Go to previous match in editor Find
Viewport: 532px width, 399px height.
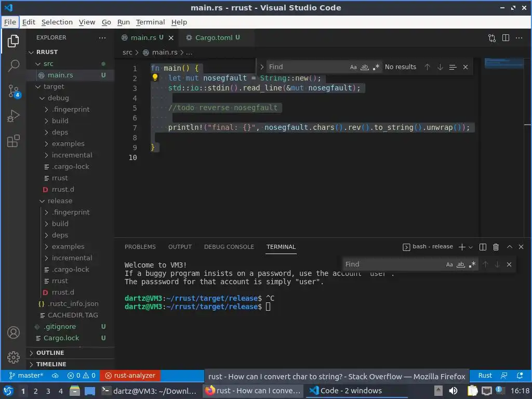coord(427,67)
